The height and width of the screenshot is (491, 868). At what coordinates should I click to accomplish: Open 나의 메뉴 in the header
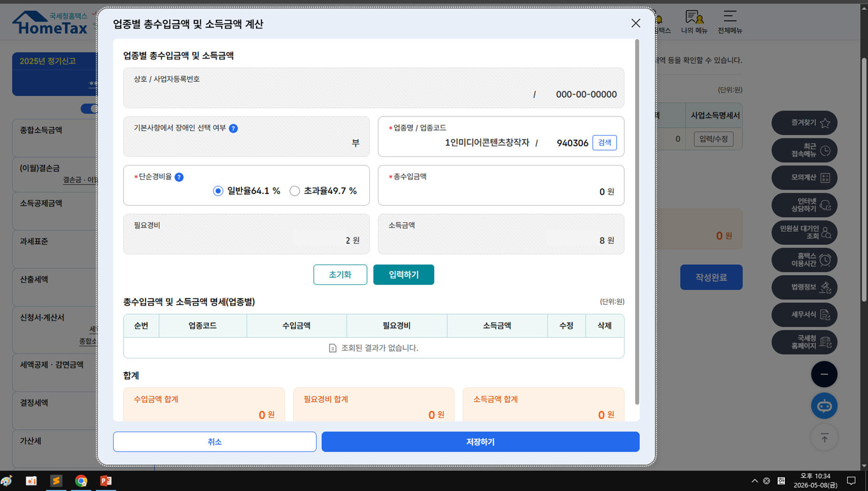[x=694, y=22]
